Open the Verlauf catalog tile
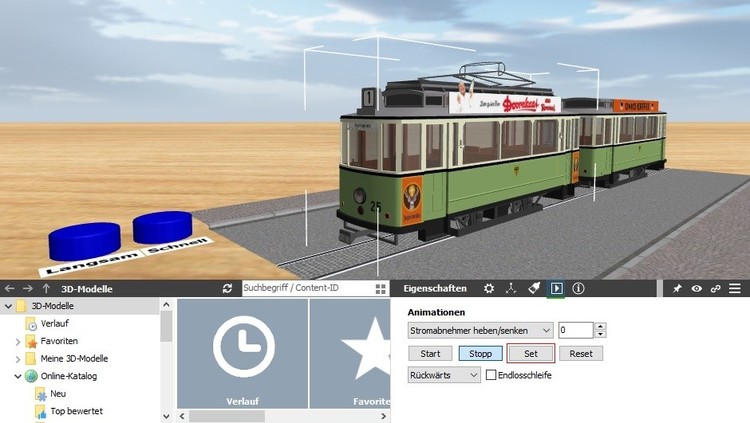Screen dimensions: 750x423 243,354
